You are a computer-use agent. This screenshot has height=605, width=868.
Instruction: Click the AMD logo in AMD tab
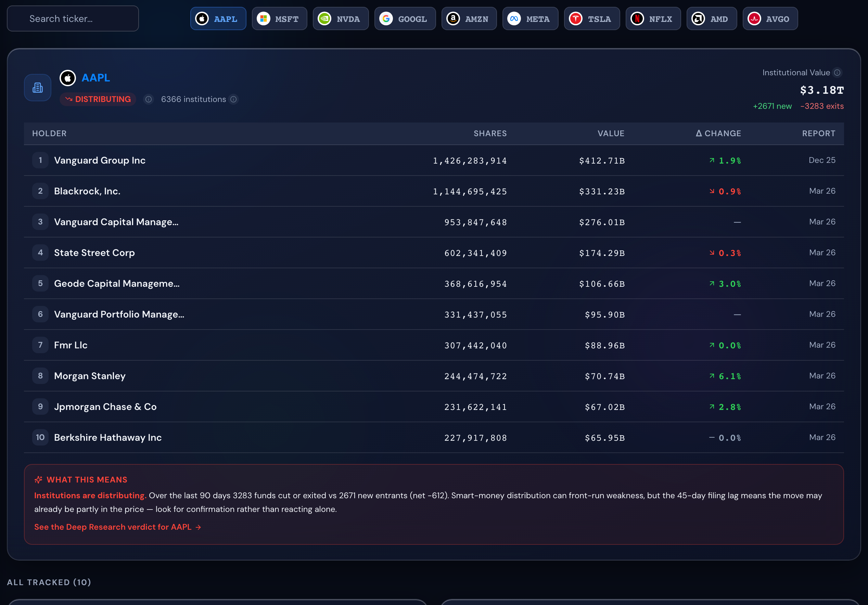click(698, 18)
